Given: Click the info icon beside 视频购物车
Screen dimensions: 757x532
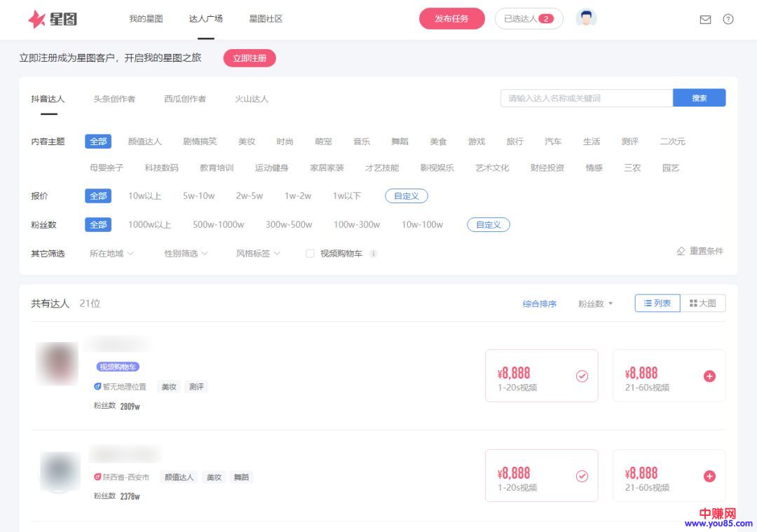Looking at the screenshot, I should pos(374,254).
